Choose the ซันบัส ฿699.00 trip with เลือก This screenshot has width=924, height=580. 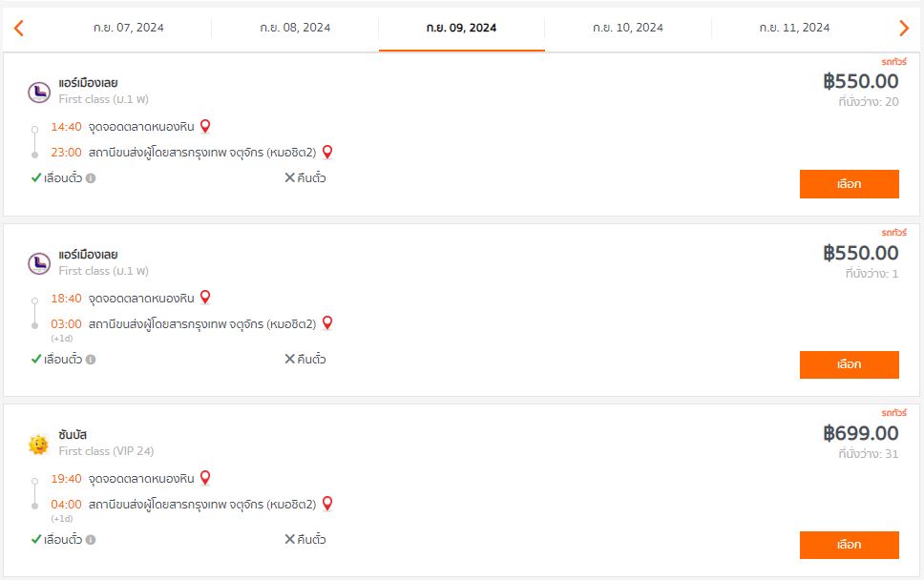click(x=850, y=545)
